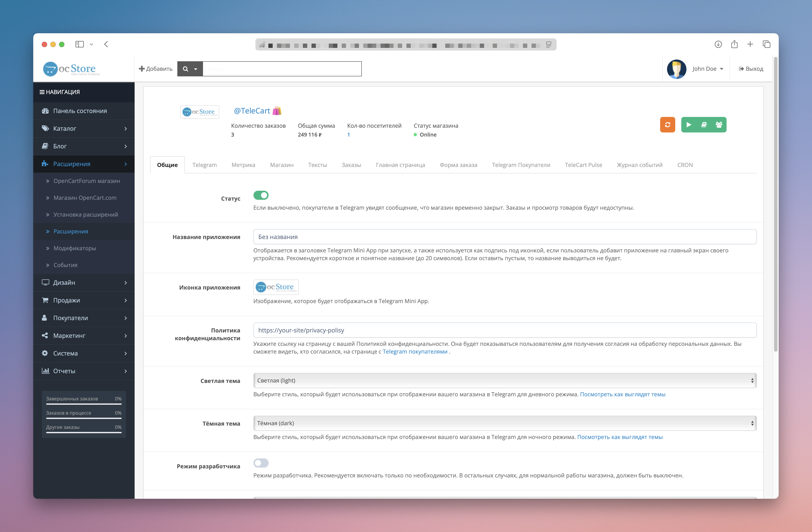The height and width of the screenshot is (532, 812).
Task: Click the green play icon button
Action: (x=688, y=124)
